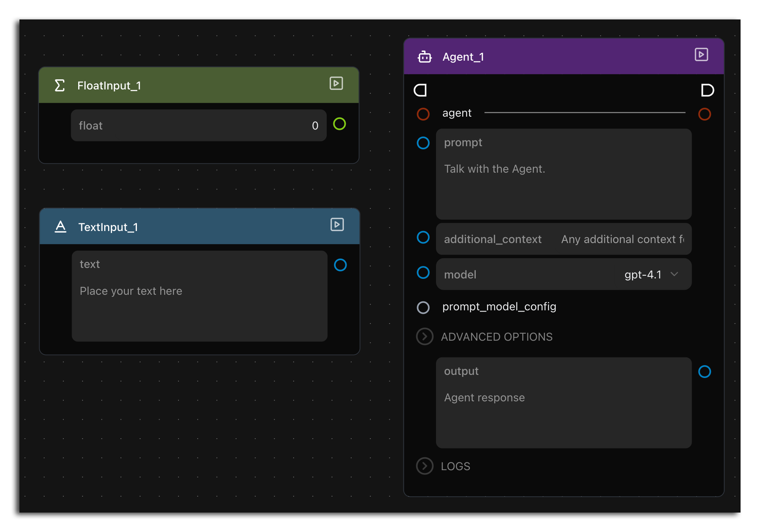Click the agent label in Agent_1
Screen dimensions: 760x532
click(457, 113)
